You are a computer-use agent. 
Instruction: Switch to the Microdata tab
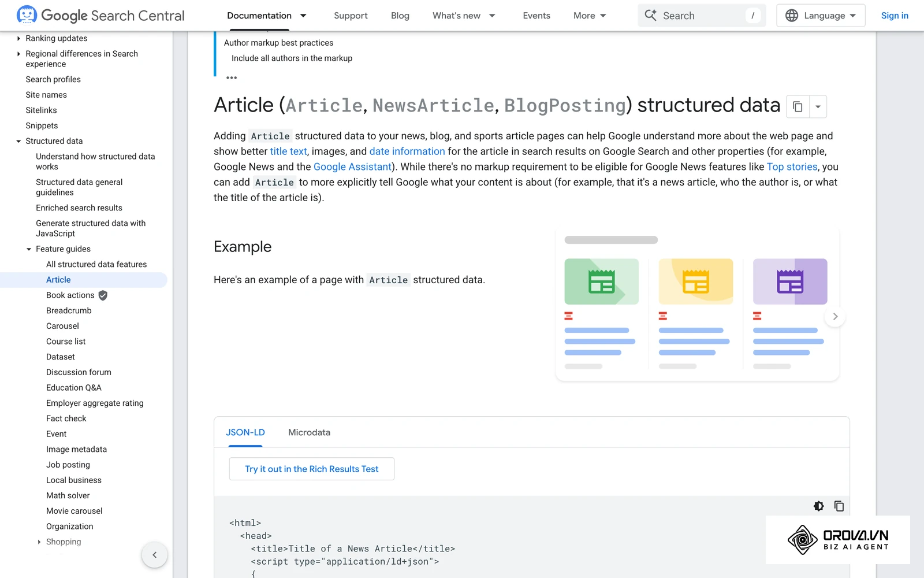309,432
